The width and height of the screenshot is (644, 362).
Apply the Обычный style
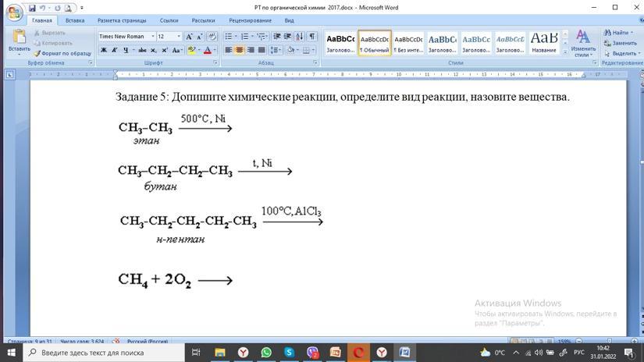pyautogui.click(x=375, y=43)
